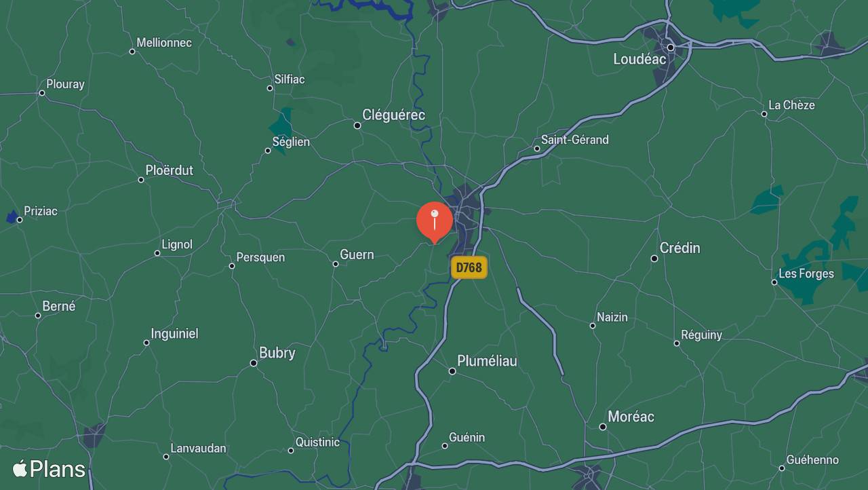Click the Bubry town marker dot
This screenshot has width=868, height=490.
click(254, 363)
